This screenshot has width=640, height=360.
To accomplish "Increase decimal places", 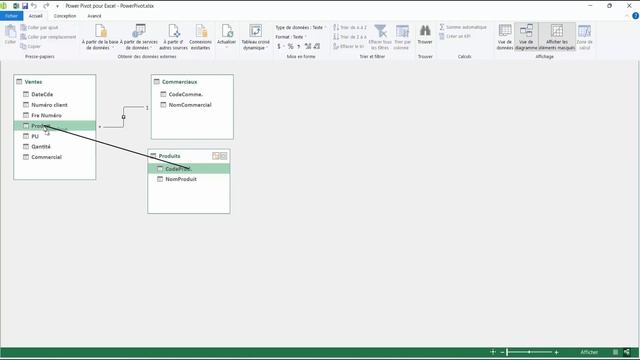I will [308, 46].
